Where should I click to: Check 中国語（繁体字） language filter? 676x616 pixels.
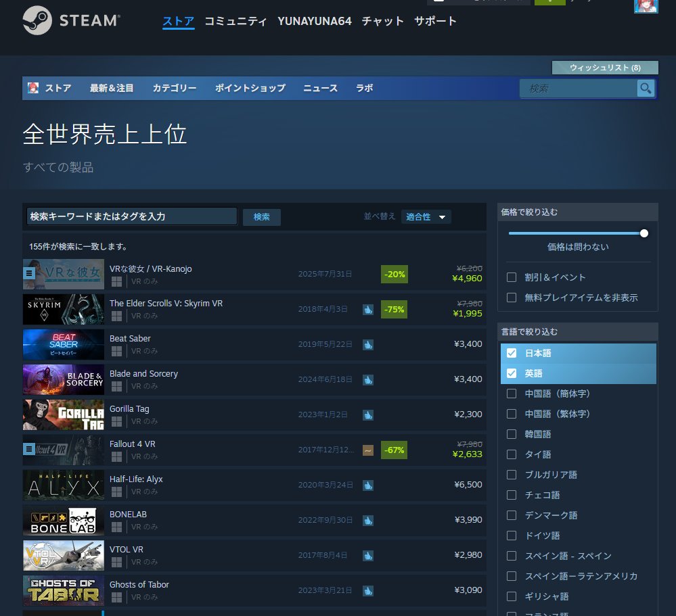[512, 414]
